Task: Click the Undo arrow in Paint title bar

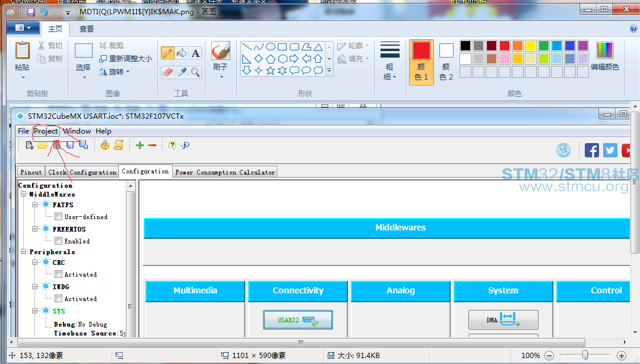Action: pyautogui.click(x=44, y=12)
